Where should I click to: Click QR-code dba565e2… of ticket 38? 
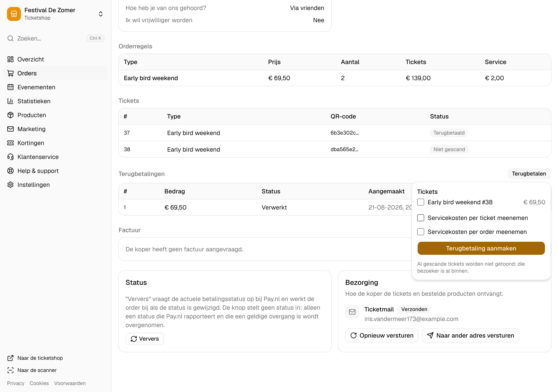[x=344, y=149]
